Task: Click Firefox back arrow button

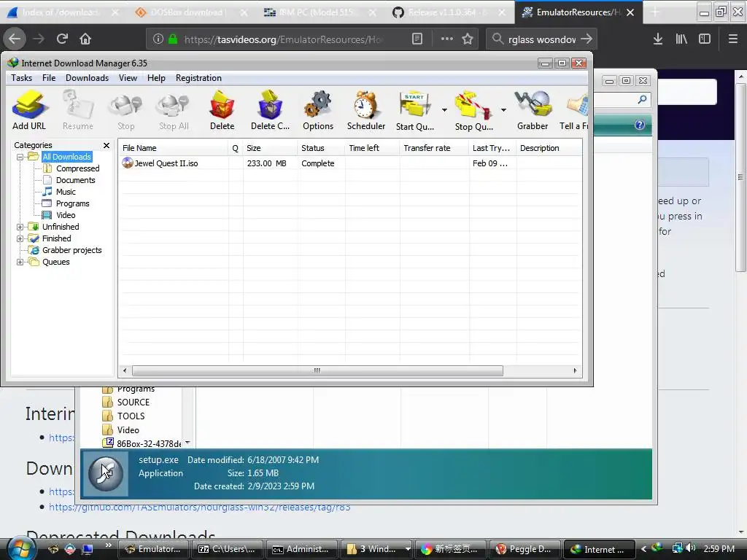Action: (x=15, y=39)
